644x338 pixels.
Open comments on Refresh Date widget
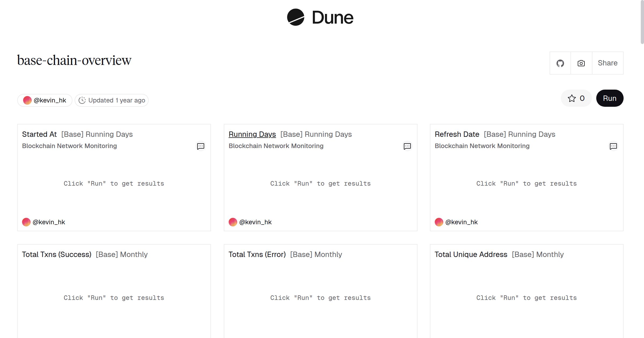(613, 146)
